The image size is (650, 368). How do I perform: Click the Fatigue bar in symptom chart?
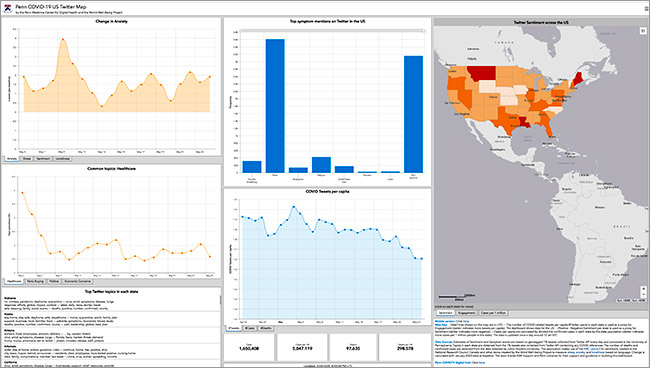[x=321, y=165]
